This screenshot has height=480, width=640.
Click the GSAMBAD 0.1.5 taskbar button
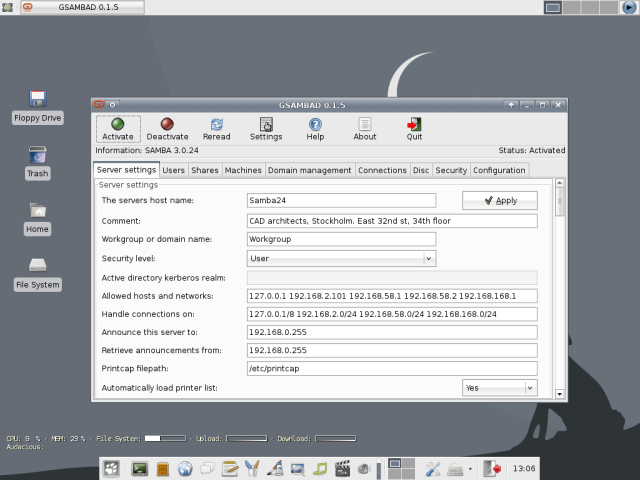point(83,7)
